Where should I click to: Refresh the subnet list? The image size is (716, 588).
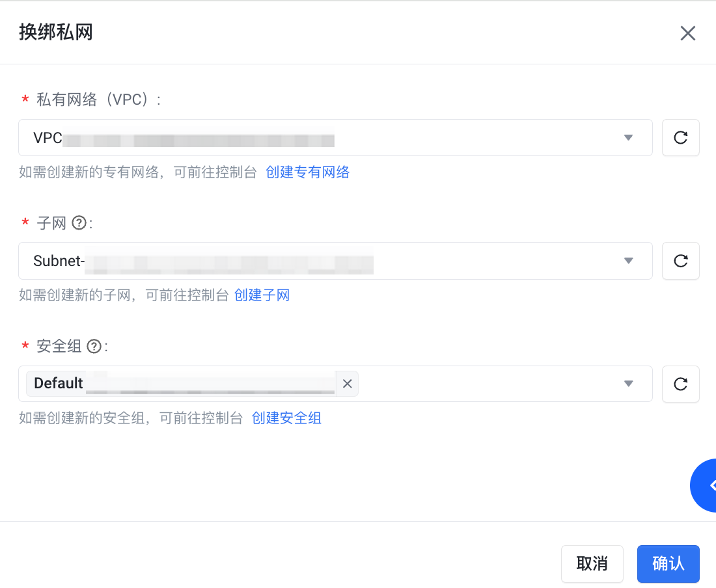pyautogui.click(x=680, y=261)
